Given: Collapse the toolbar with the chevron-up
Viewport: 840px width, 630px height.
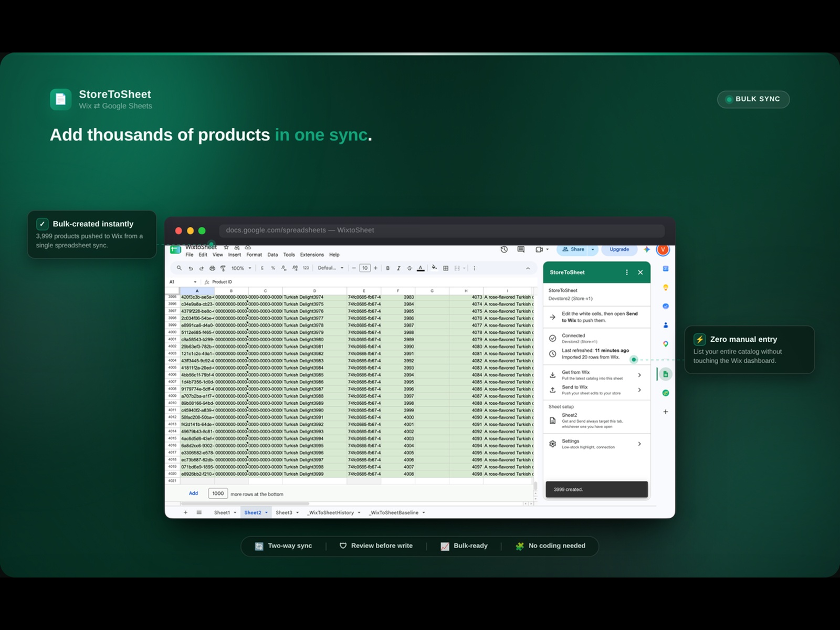Looking at the screenshot, I should pos(528,268).
